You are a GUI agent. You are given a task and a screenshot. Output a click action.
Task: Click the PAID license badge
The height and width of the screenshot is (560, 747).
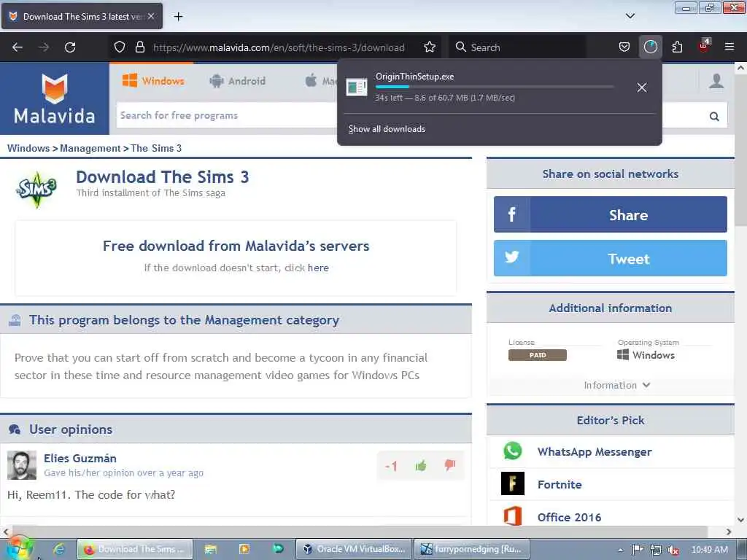(x=538, y=355)
